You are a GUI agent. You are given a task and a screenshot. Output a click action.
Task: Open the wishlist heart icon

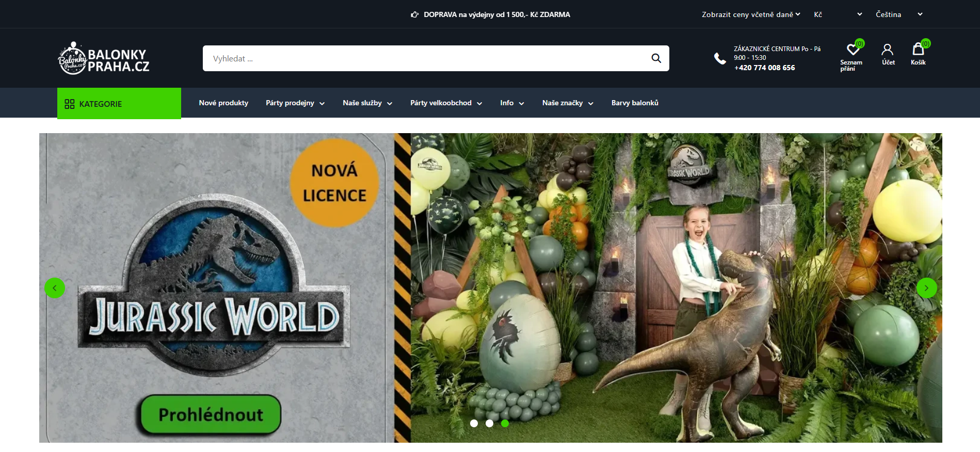[x=853, y=50]
